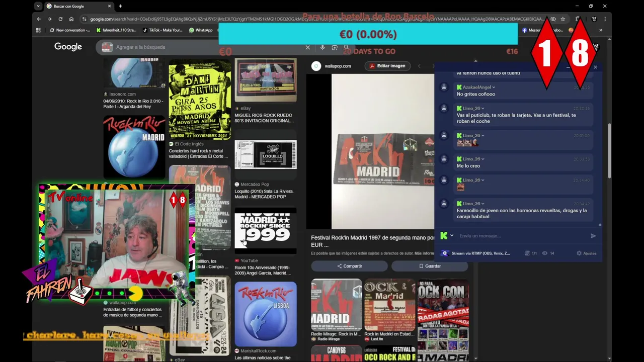Go to the previous image with left arrow
The image size is (644, 362).
[419, 66]
